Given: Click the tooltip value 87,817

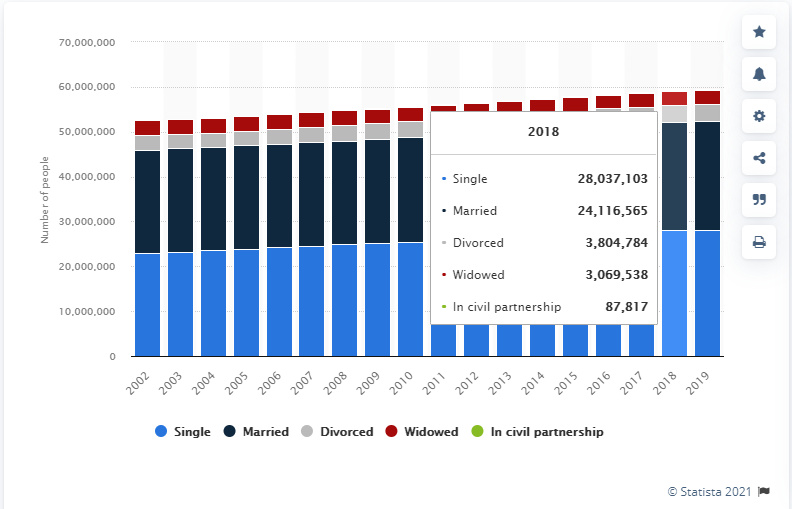Looking at the screenshot, I should click(626, 307).
